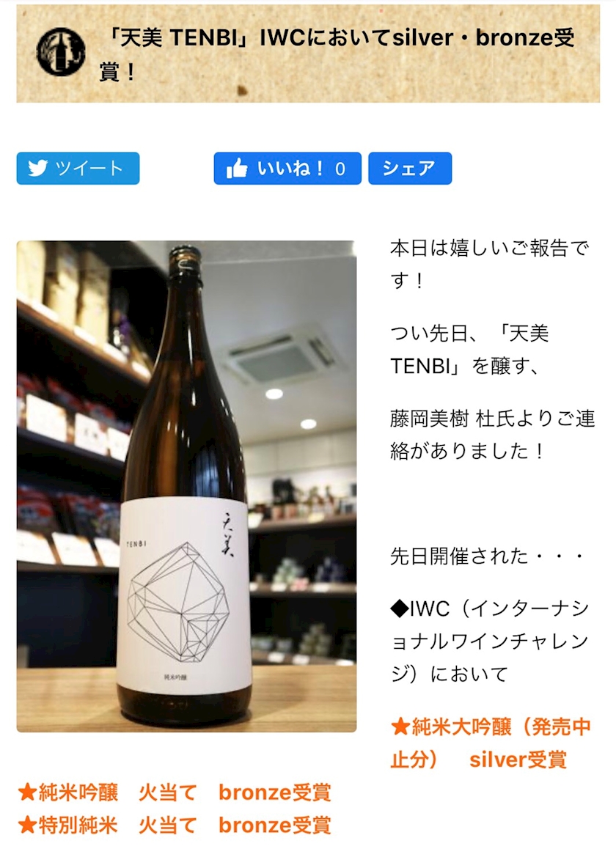The height and width of the screenshot is (868, 616).
Task: Share the post with シェア button
Action: click(410, 169)
